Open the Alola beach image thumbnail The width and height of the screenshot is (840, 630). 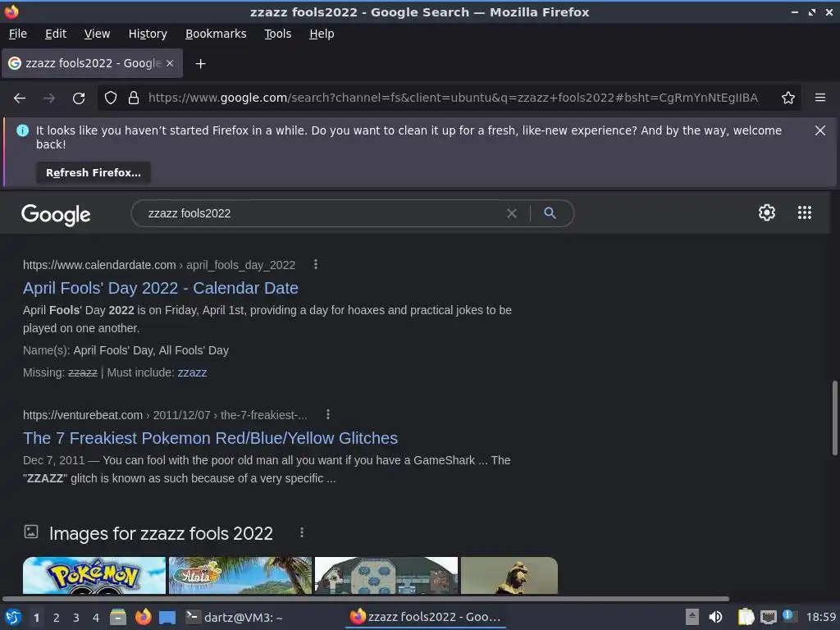[x=240, y=575]
